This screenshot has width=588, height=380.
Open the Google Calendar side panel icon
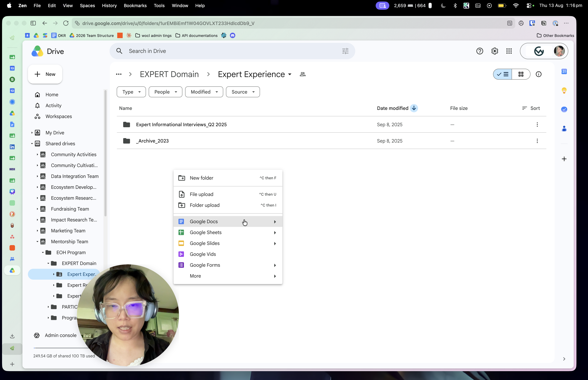(564, 72)
